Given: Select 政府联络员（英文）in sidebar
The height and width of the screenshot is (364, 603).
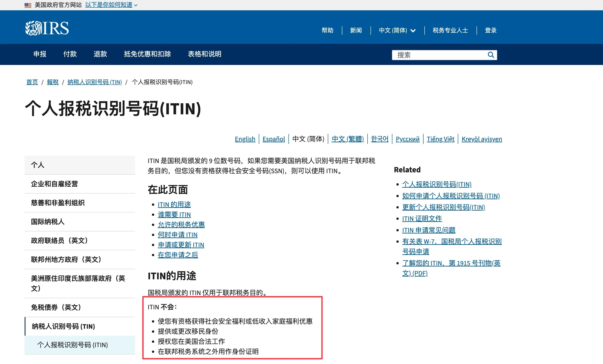Looking at the screenshot, I should pyautogui.click(x=80, y=241).
